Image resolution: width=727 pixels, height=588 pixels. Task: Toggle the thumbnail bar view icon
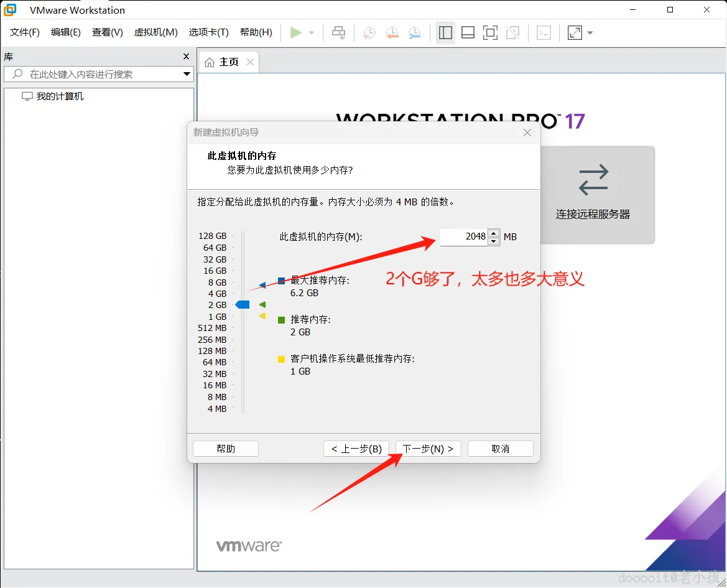468,32
